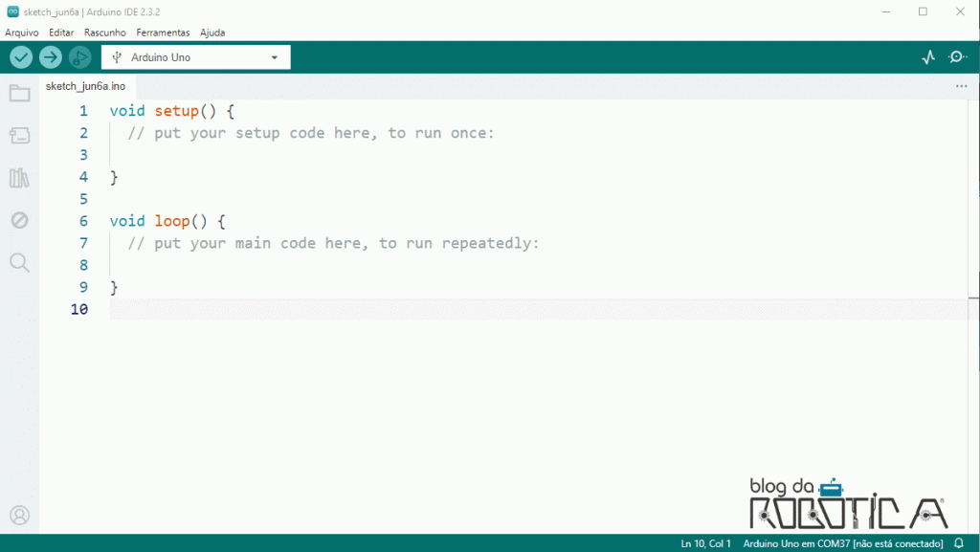Open the Serial Monitor icon
Screen dimensions: 980x552
pos(957,57)
